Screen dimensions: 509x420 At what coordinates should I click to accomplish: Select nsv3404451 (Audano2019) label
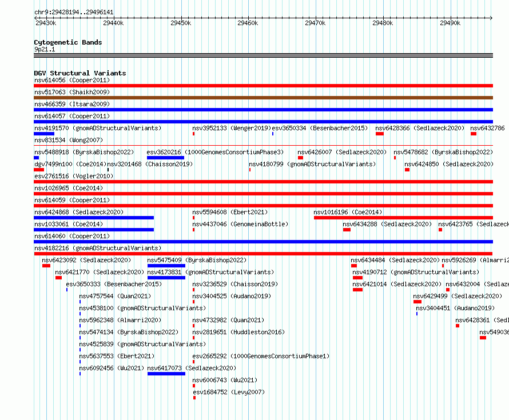coord(455,308)
